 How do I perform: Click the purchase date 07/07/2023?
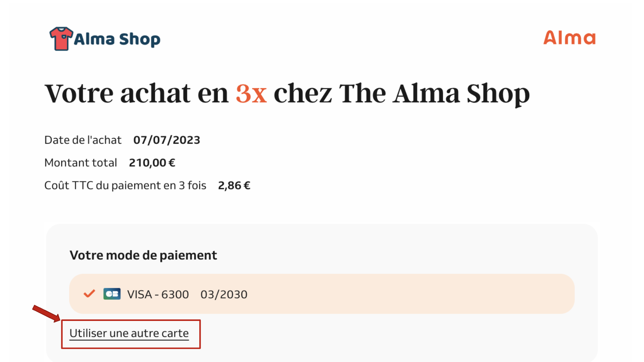[167, 140]
